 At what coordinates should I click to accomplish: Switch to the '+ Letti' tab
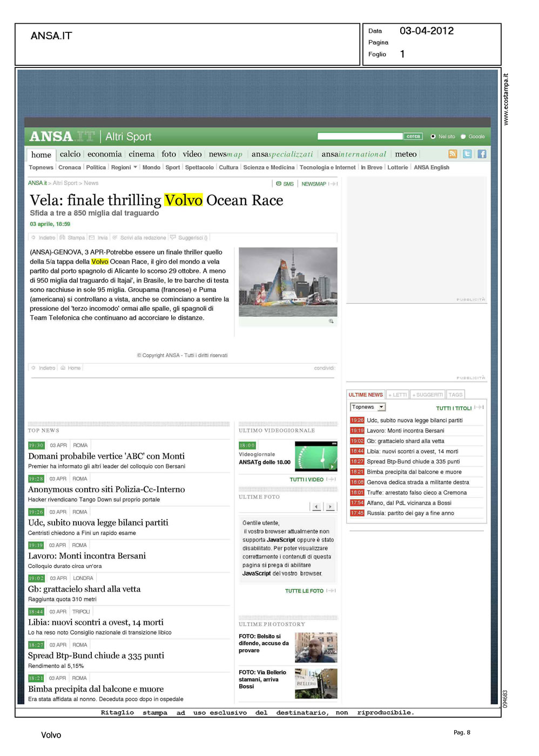coord(397,395)
